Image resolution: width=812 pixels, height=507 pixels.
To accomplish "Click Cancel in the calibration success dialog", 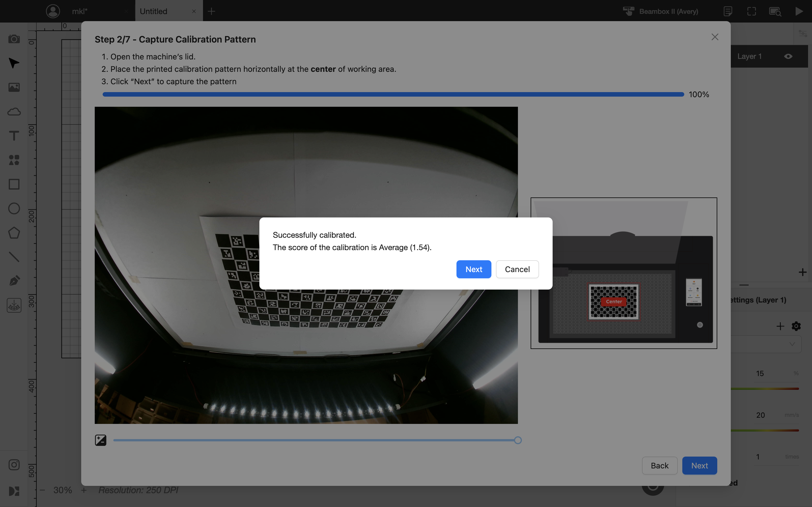I will (517, 269).
